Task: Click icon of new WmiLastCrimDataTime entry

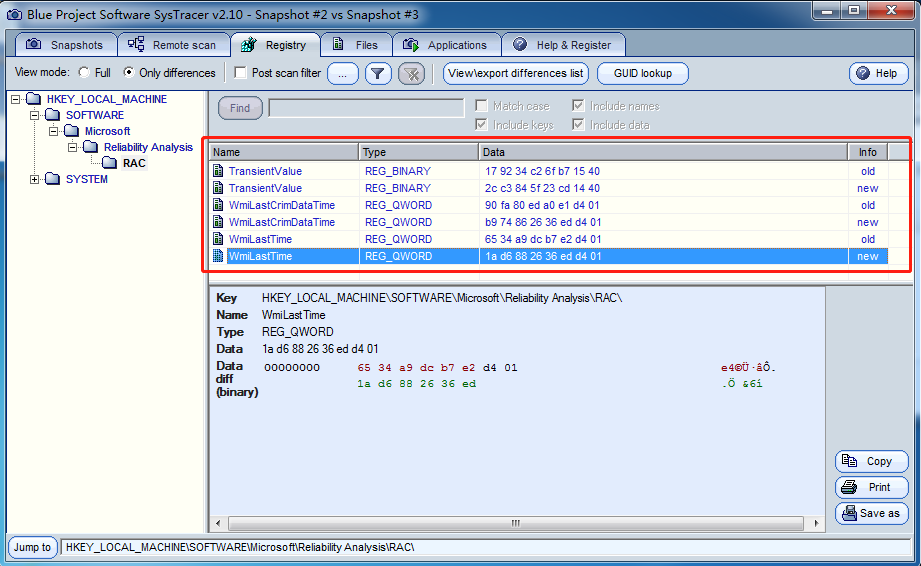Action: 218,222
